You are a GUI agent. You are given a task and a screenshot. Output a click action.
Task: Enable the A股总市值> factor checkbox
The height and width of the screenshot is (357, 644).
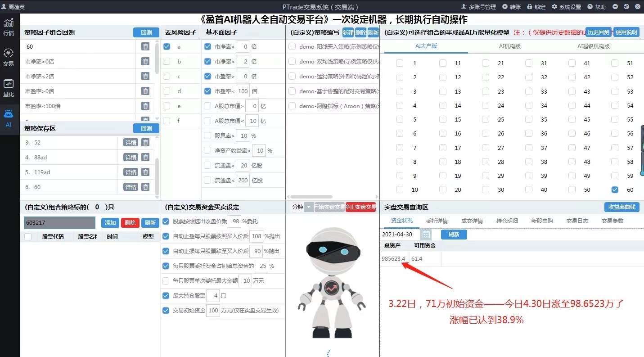(x=207, y=106)
